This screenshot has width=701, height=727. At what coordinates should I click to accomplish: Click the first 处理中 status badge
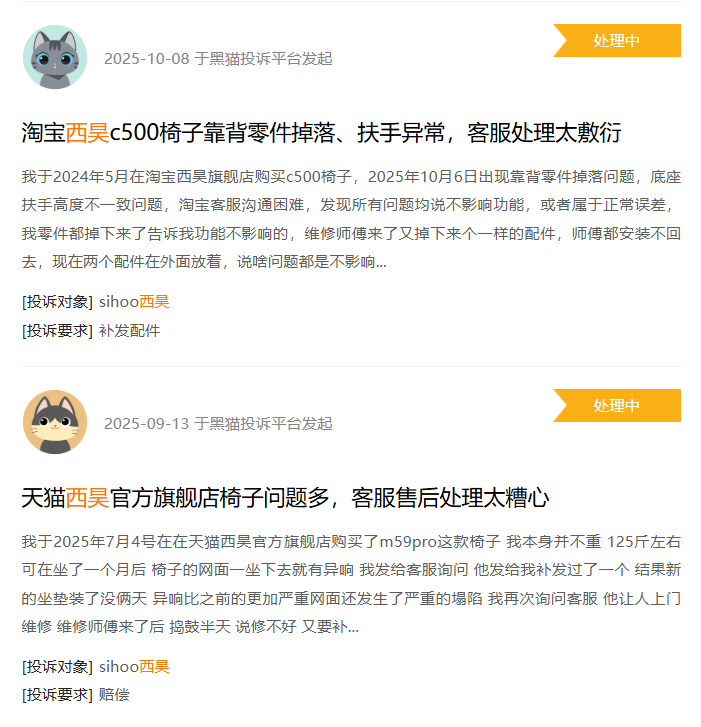(617, 41)
